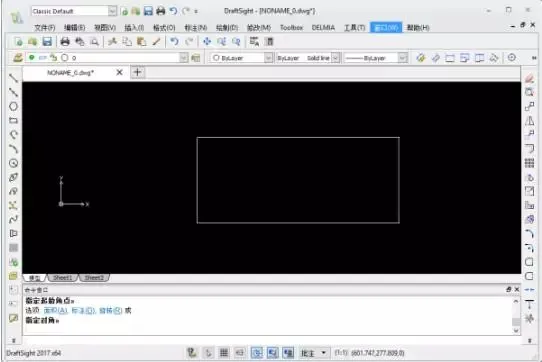542x362 pixels.
Task: Click Print icon in standard toolbar
Action: coord(65,42)
